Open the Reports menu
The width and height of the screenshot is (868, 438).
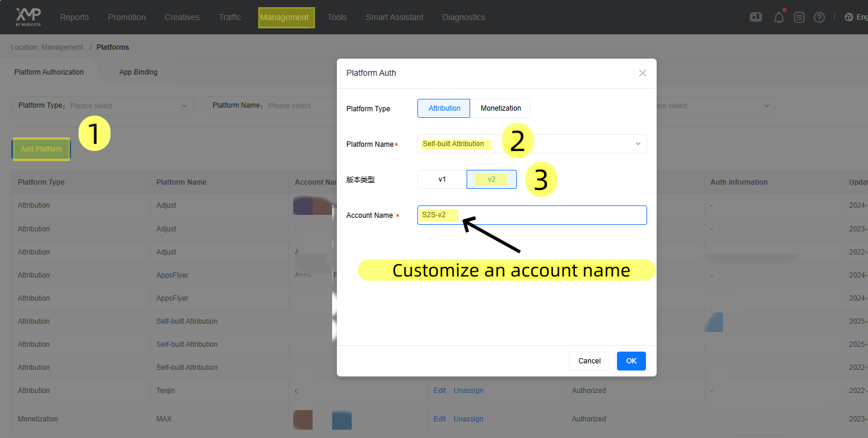click(x=74, y=17)
